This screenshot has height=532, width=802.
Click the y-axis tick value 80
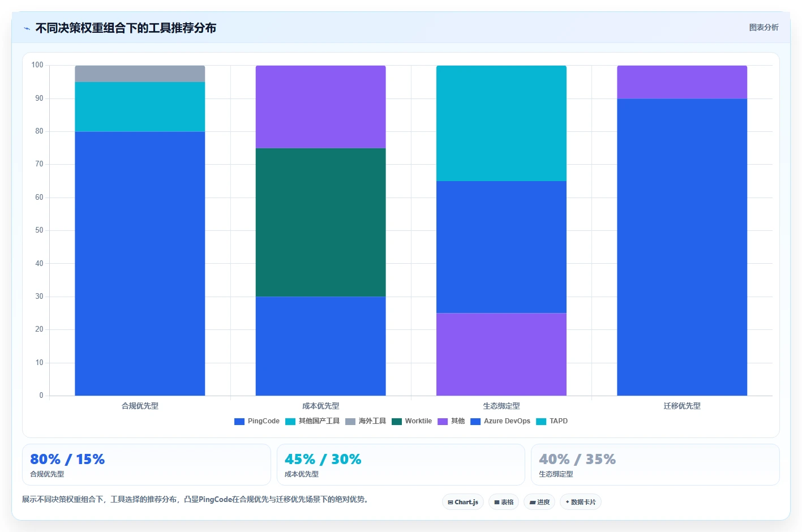pyautogui.click(x=39, y=131)
